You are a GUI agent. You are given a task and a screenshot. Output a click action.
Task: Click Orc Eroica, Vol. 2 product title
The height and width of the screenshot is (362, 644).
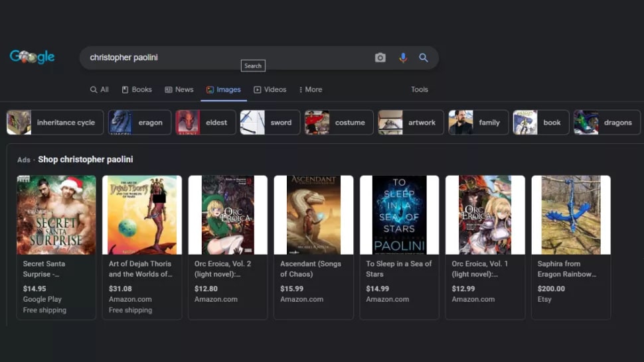[222, 269]
